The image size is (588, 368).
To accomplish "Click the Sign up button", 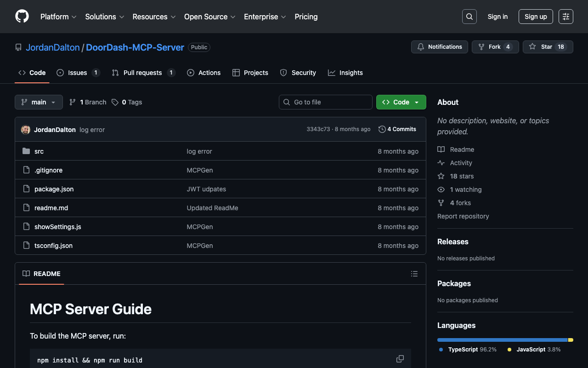I will pyautogui.click(x=536, y=17).
